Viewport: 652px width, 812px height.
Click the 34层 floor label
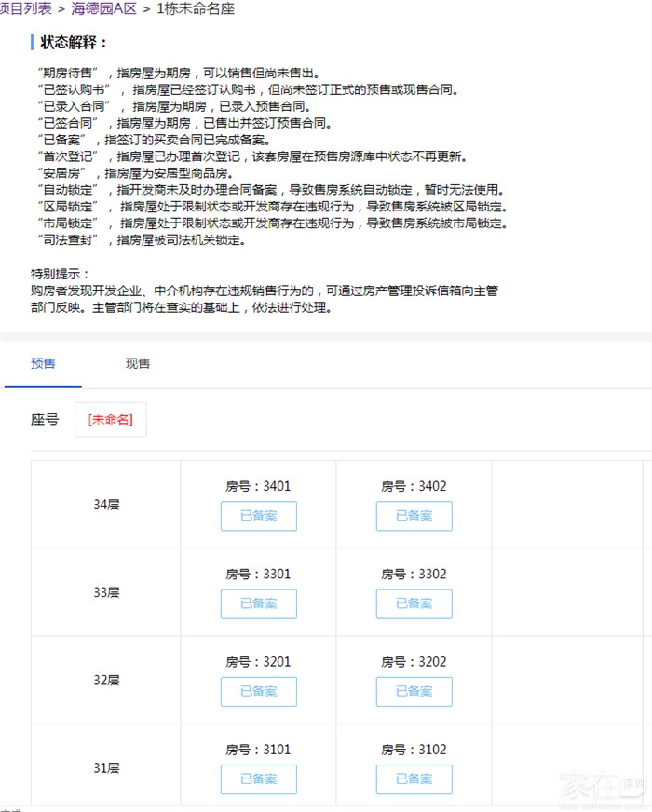pyautogui.click(x=106, y=505)
